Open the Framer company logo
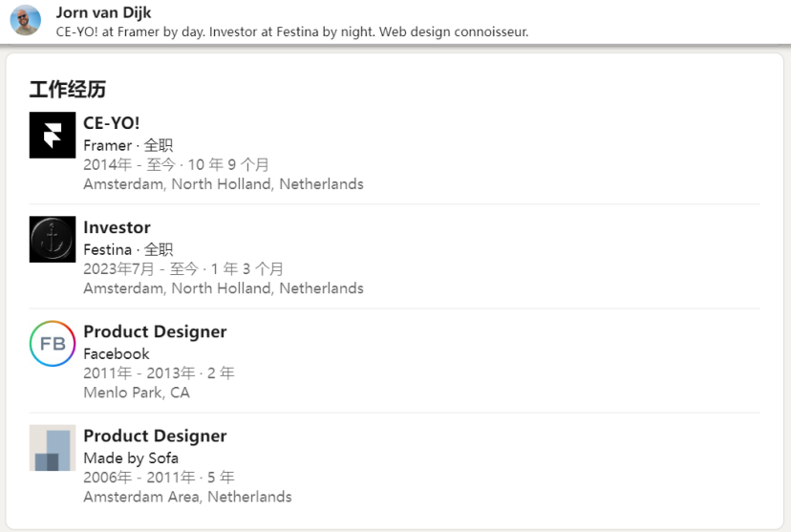Image resolution: width=791 pixels, height=532 pixels. (53, 135)
